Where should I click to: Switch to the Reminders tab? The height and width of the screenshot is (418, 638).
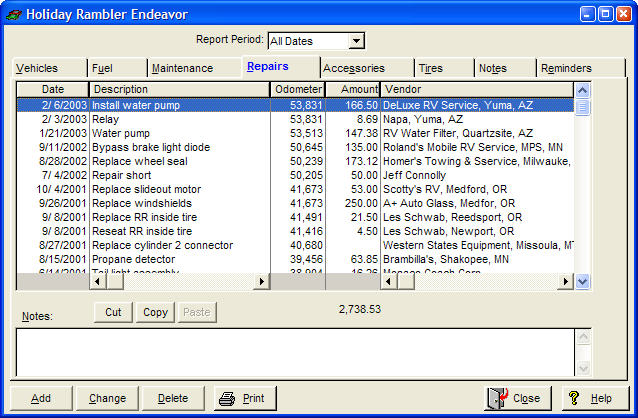(581, 68)
